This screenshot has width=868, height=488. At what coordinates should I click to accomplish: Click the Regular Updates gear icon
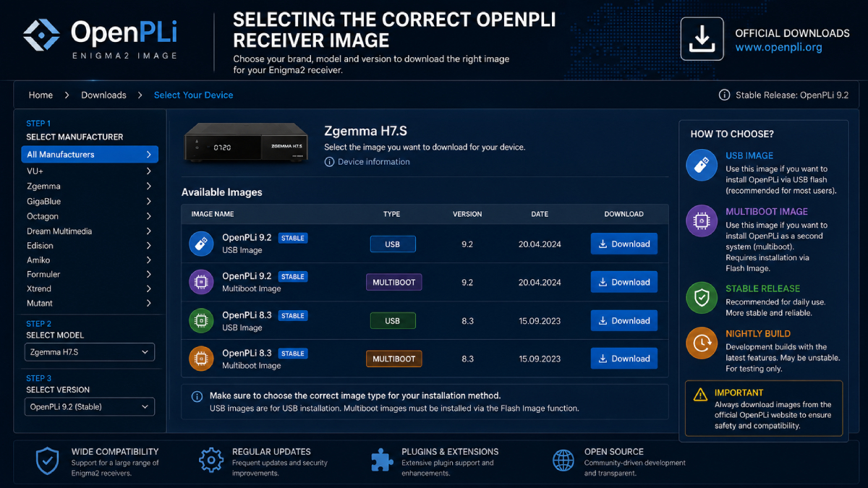pos(211,461)
